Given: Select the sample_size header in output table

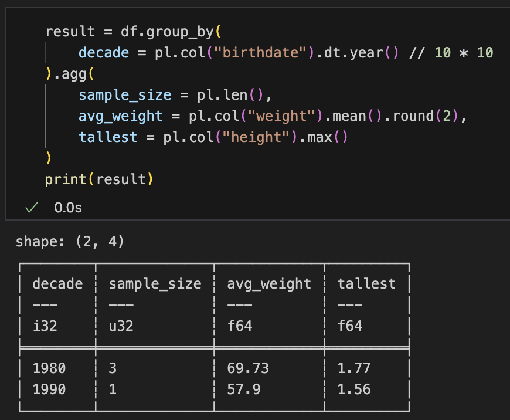Looking at the screenshot, I should click(x=155, y=284).
